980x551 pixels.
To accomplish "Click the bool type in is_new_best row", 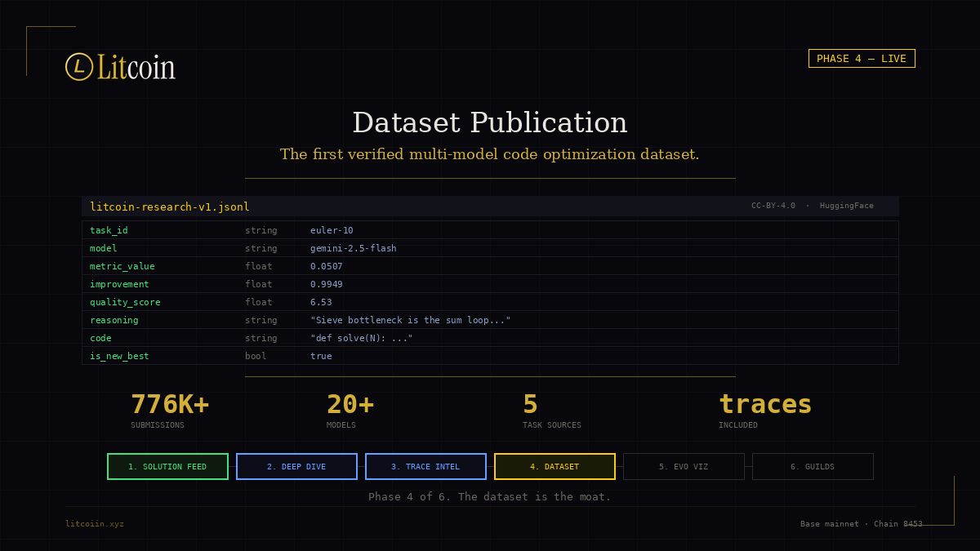I will [x=256, y=356].
